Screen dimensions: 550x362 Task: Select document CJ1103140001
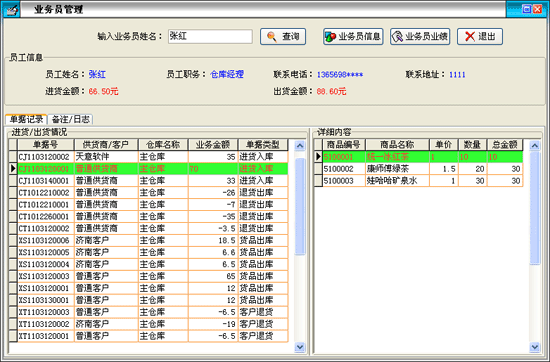(153, 181)
